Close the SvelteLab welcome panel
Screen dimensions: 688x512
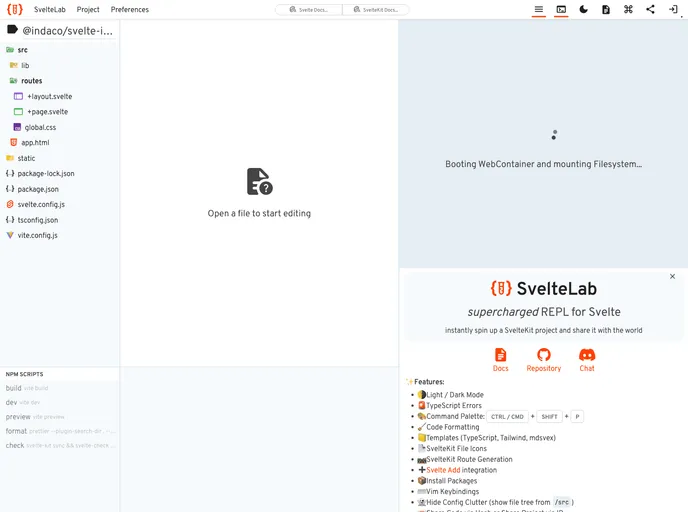[x=672, y=276]
